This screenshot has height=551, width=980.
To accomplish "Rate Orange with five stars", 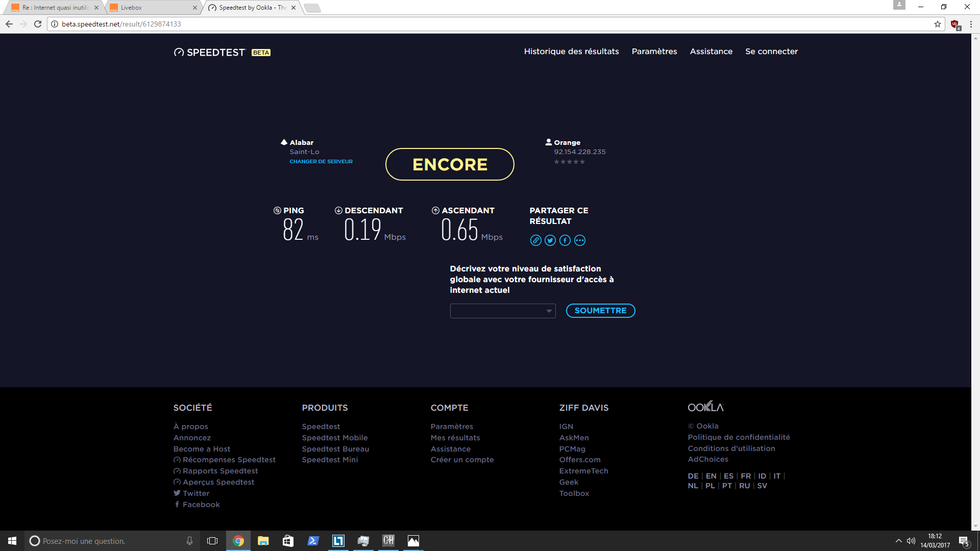I will (583, 162).
